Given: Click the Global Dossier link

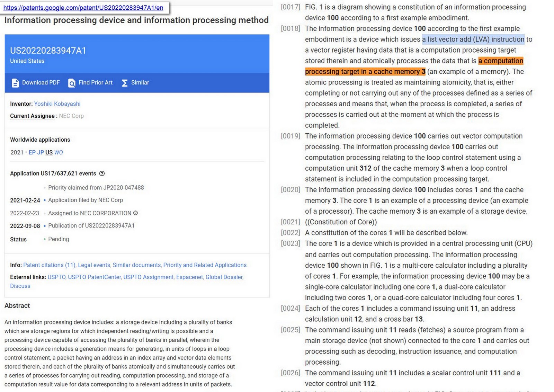Looking at the screenshot, I should [224, 277].
